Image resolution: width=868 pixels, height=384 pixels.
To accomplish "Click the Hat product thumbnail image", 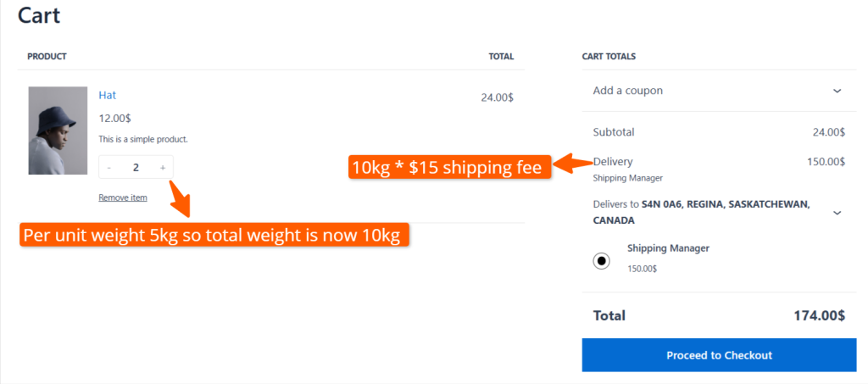I will (x=58, y=131).
